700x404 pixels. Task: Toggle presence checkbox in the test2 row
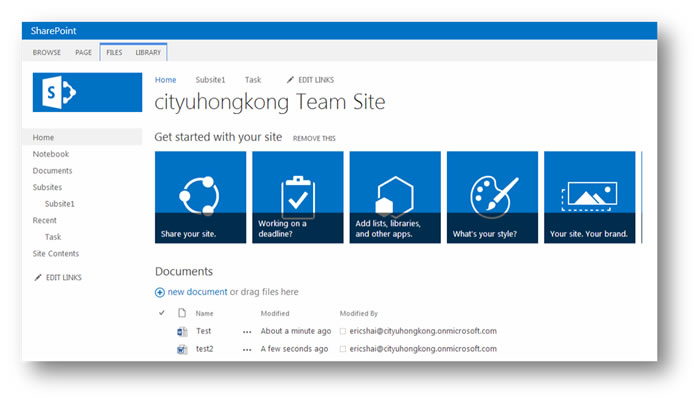click(x=343, y=349)
